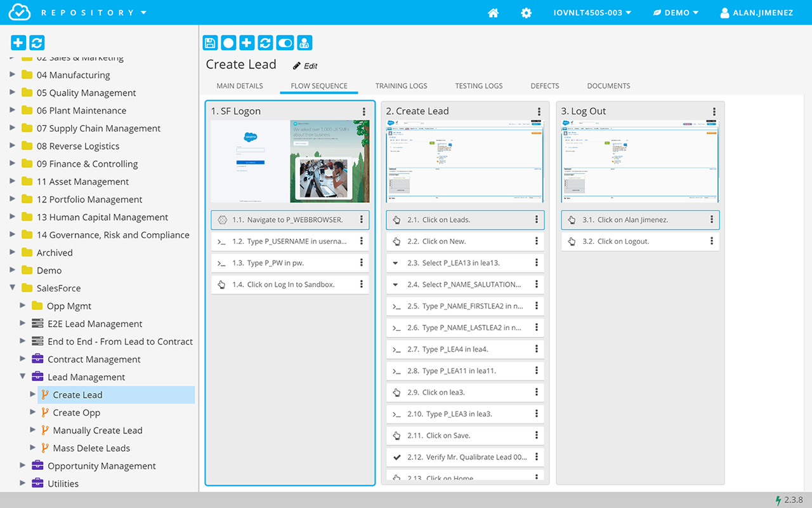Open kebab menu for step 2.11 Click on Save

537,436
